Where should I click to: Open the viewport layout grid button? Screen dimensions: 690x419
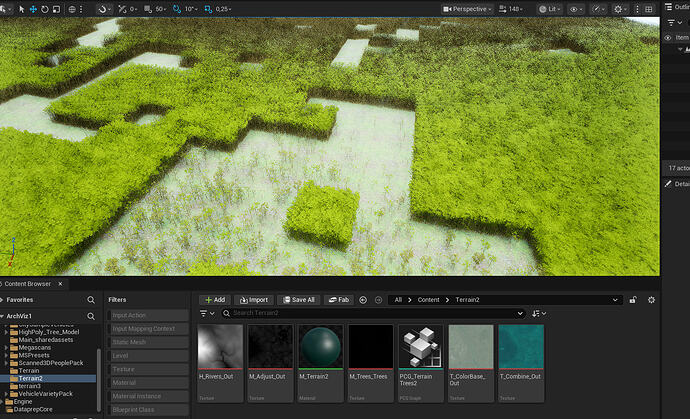(x=649, y=9)
